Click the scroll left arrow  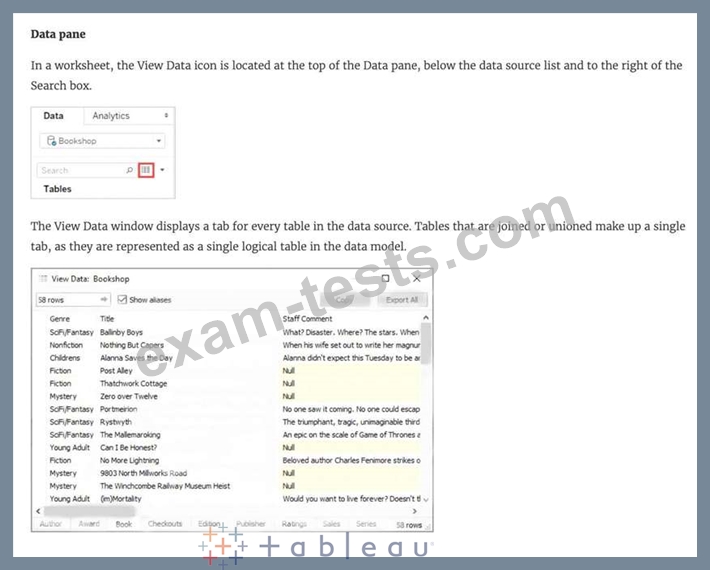tap(38, 511)
